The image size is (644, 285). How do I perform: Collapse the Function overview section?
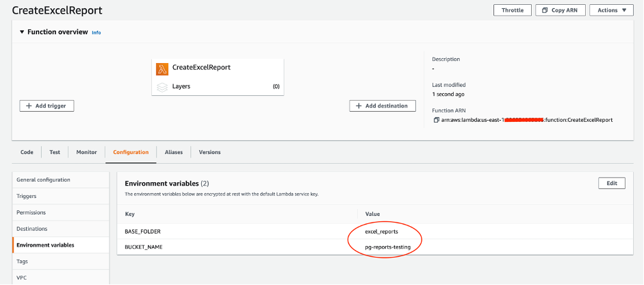pos(22,32)
